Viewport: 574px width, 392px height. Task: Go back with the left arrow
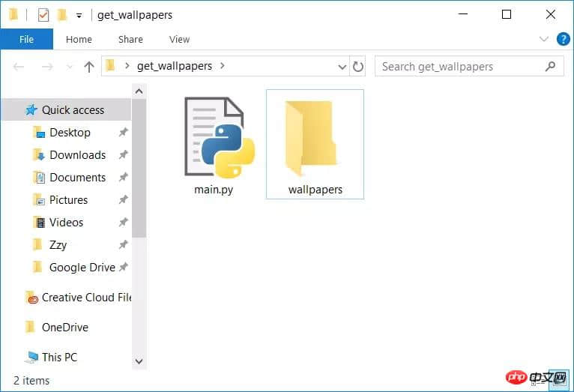click(x=19, y=67)
